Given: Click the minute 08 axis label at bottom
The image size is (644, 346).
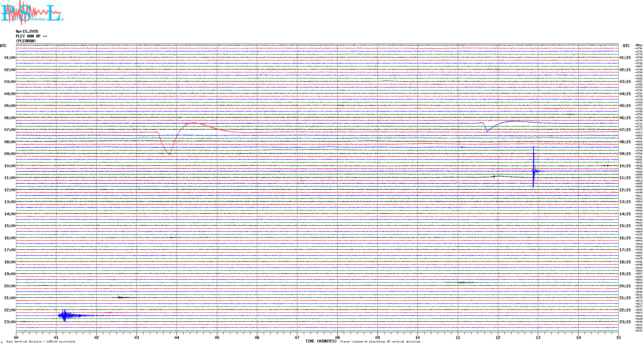Looking at the screenshot, I should pyautogui.click(x=337, y=337).
